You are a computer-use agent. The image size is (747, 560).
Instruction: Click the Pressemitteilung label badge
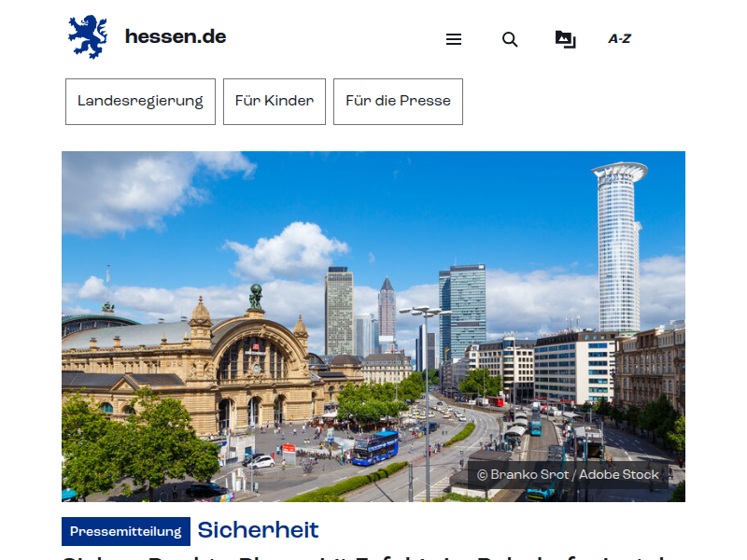point(126,532)
